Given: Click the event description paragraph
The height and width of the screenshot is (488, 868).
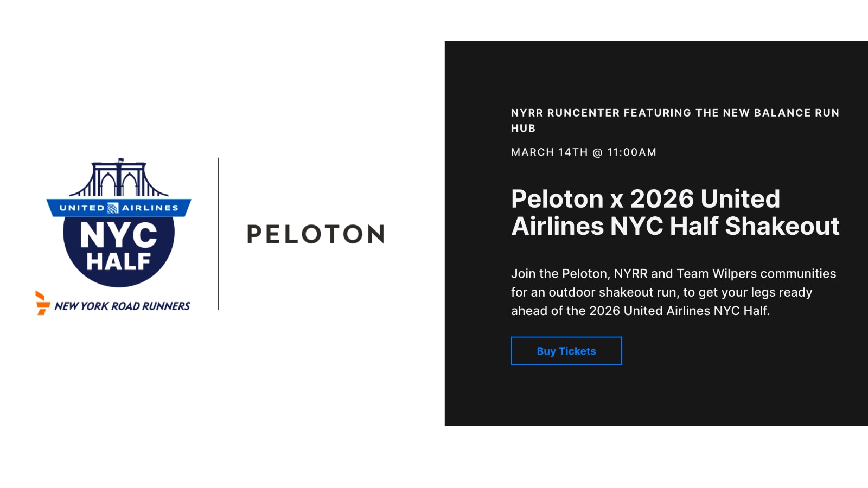Looking at the screenshot, I should point(673,292).
